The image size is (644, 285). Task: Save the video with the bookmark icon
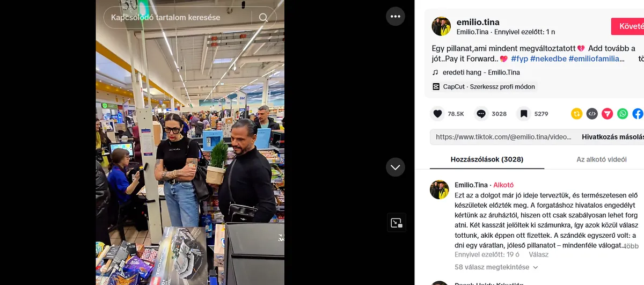tap(524, 114)
